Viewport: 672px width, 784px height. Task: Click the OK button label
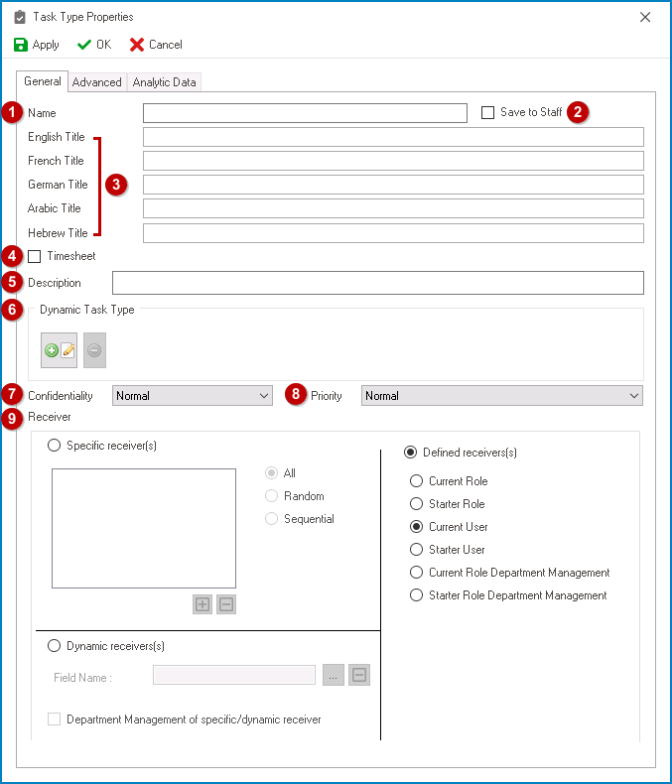(x=104, y=45)
